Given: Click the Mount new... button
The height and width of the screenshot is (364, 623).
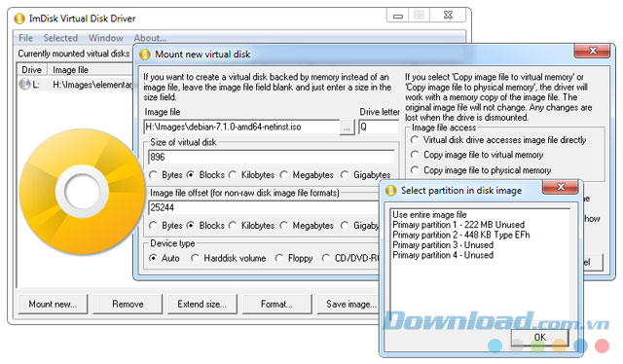Looking at the screenshot, I should click(x=53, y=304).
